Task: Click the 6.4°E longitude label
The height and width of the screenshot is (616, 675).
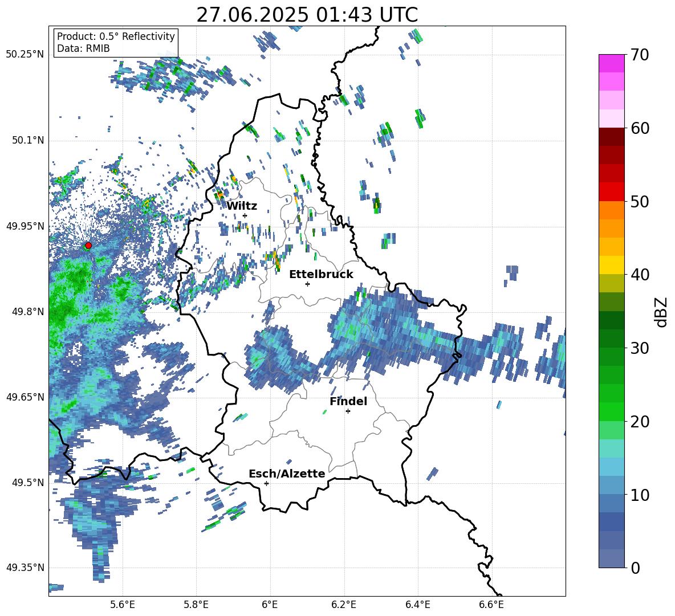Action: pyautogui.click(x=417, y=605)
